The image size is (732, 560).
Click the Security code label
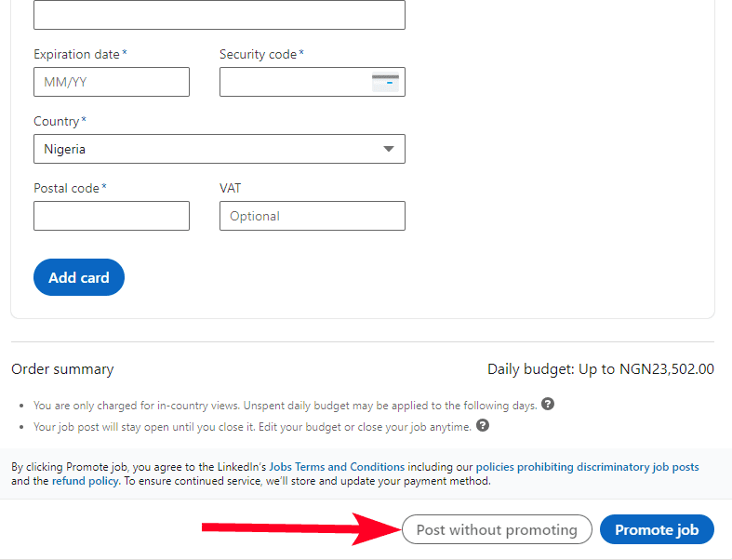(x=259, y=54)
